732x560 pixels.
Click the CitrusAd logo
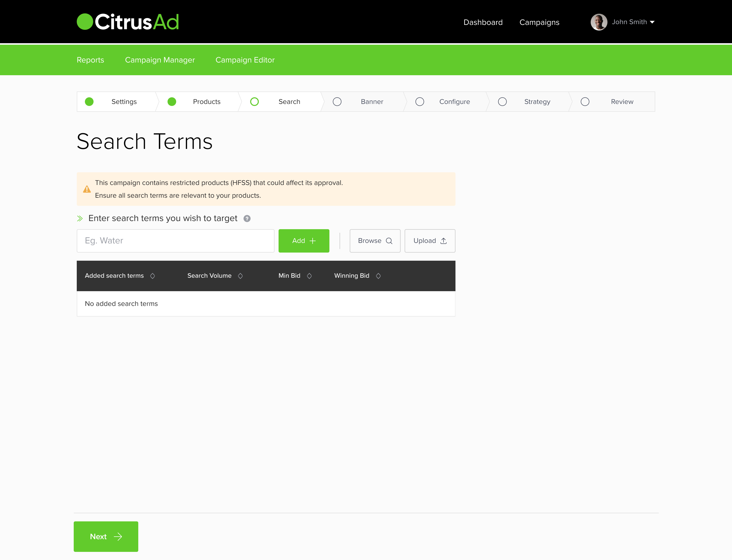point(128,22)
